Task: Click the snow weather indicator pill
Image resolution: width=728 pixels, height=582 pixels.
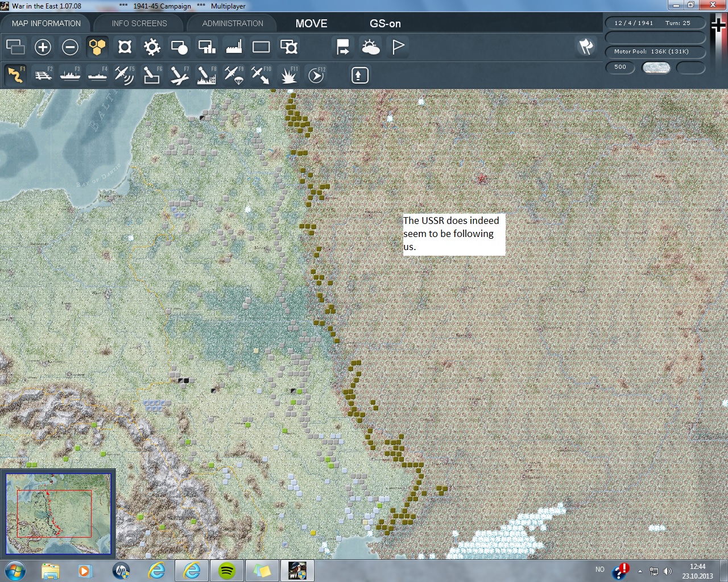Action: pos(656,68)
